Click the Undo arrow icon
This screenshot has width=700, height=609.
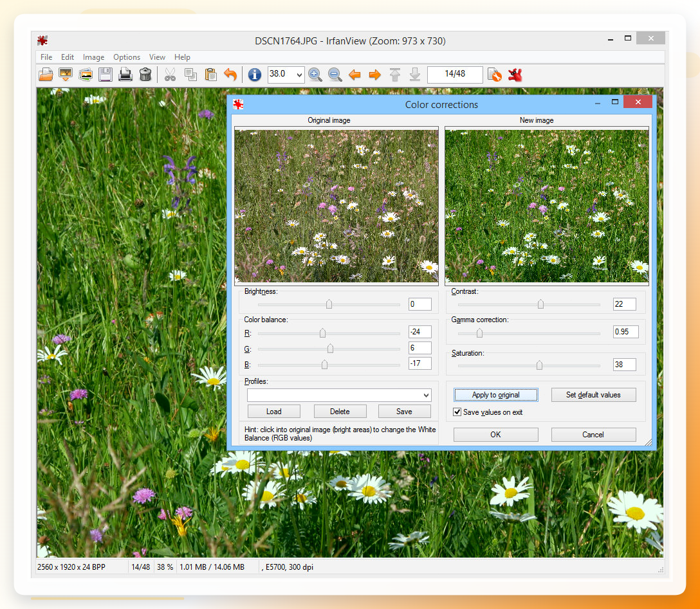point(230,75)
